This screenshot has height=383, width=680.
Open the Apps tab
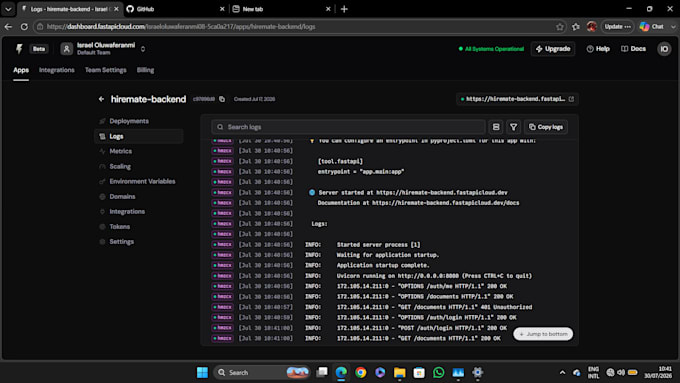click(21, 70)
